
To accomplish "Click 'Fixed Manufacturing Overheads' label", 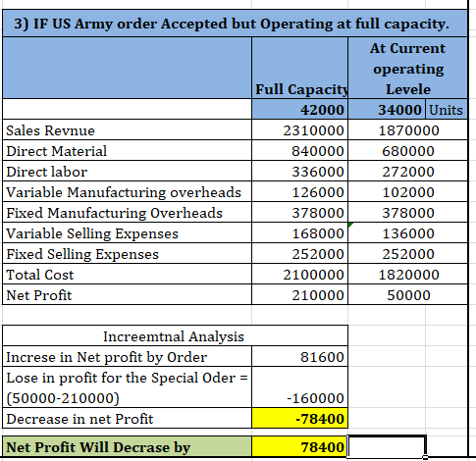I will (x=127, y=212).
